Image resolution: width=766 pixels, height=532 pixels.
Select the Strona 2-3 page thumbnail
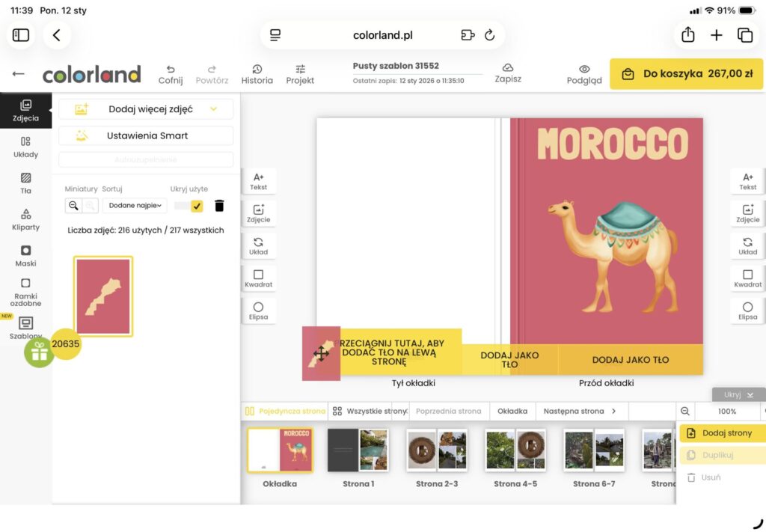437,450
